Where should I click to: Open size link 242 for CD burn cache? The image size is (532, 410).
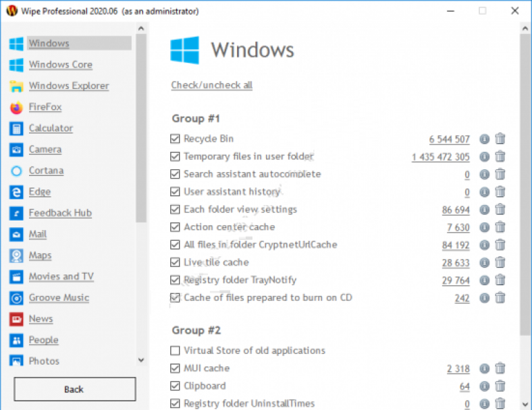[462, 298]
